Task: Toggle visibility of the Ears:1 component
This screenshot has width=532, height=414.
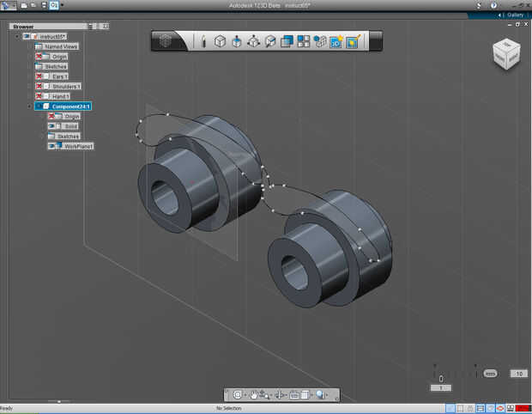Action: [x=39, y=76]
